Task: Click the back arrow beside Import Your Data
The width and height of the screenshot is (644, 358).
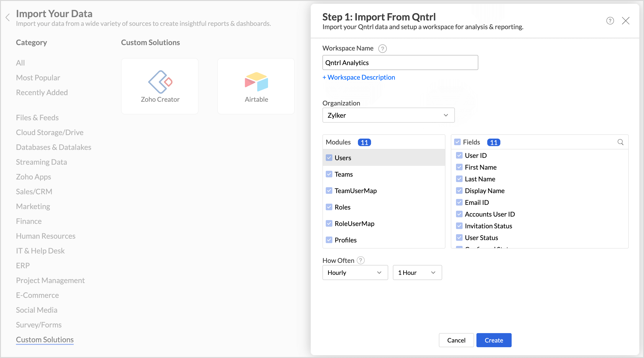Action: [x=8, y=18]
